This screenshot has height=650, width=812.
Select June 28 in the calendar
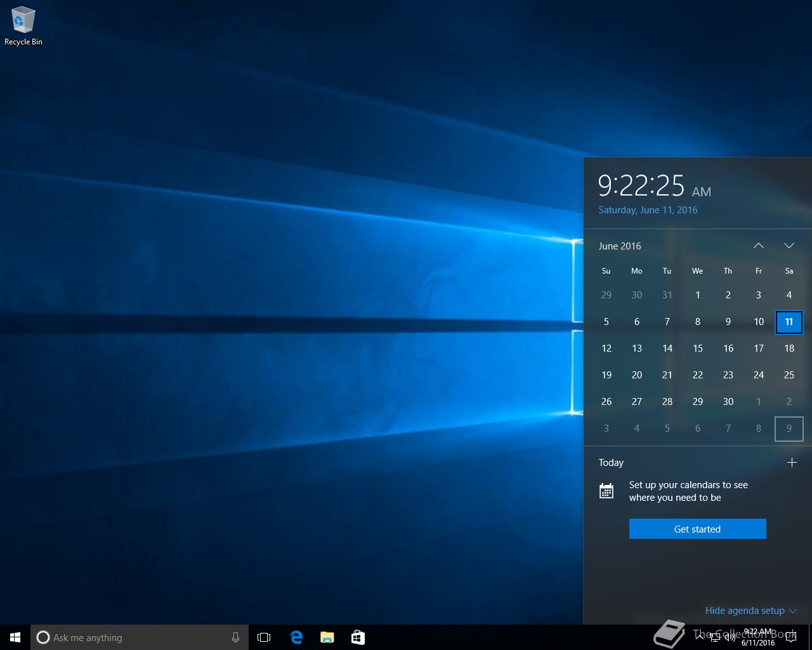[667, 402]
